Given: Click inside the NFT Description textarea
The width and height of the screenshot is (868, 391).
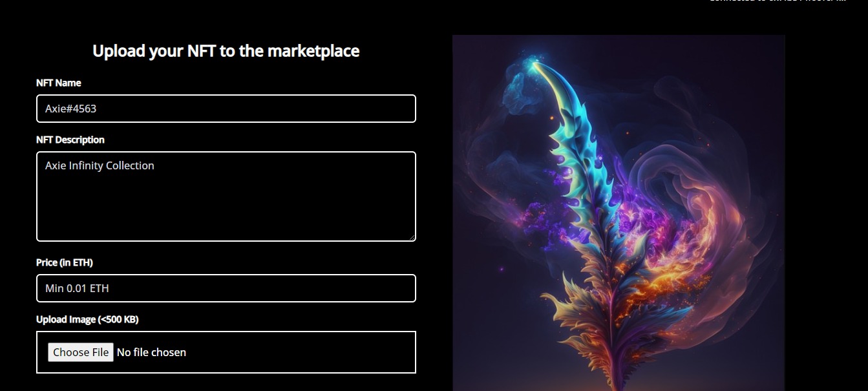Looking at the screenshot, I should click(226, 196).
